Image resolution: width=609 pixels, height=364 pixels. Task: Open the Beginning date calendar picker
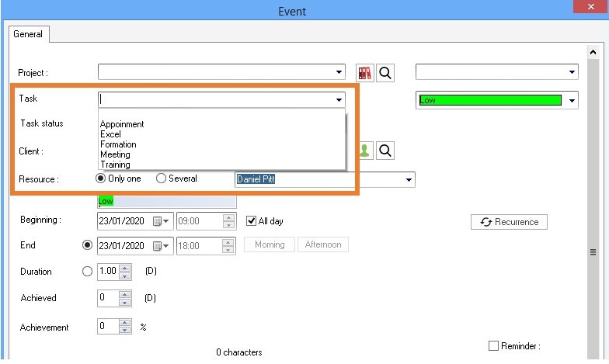click(x=161, y=221)
